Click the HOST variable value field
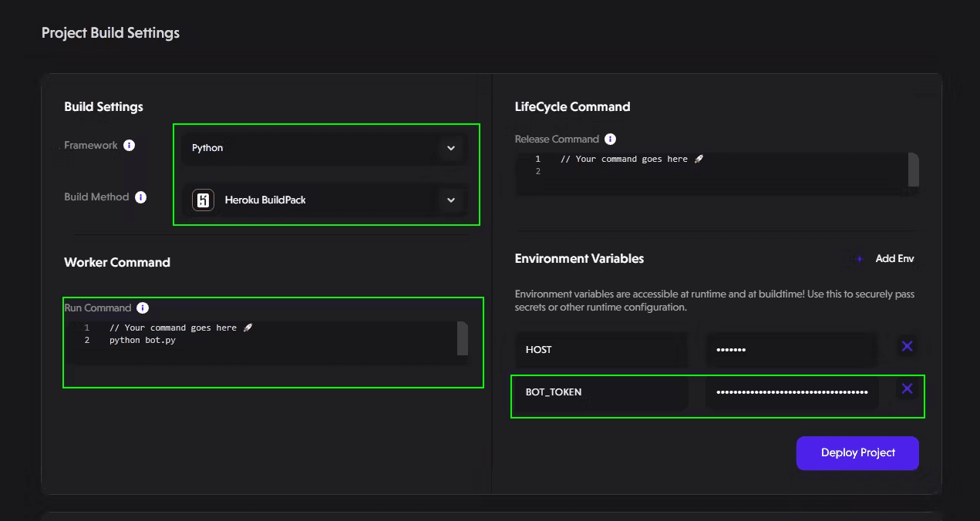Viewport: 980px width, 521px height. (x=791, y=350)
